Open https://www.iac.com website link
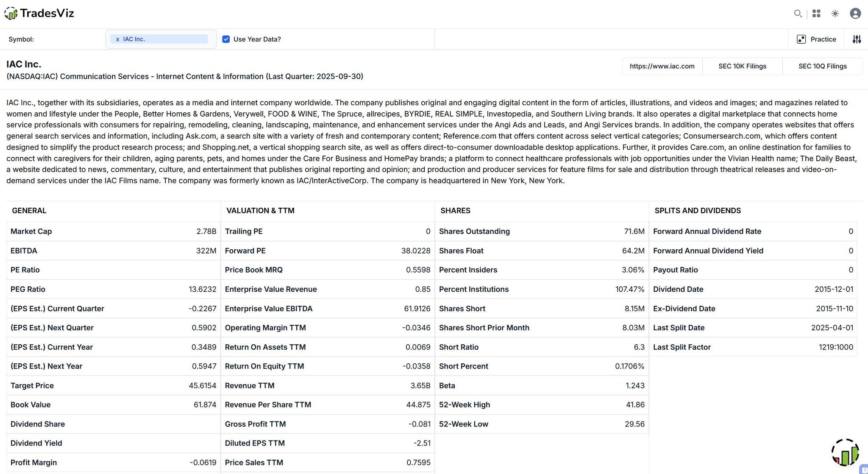 (662, 66)
